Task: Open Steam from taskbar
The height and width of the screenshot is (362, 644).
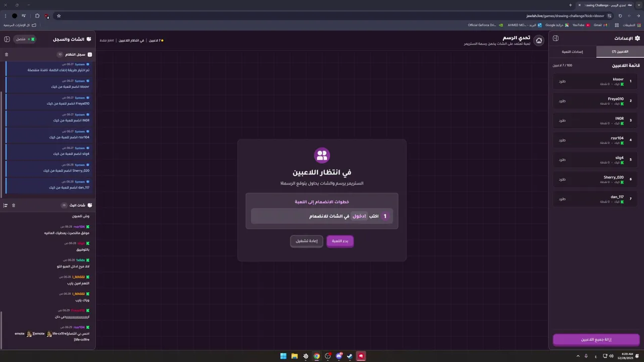Action: 350,356
